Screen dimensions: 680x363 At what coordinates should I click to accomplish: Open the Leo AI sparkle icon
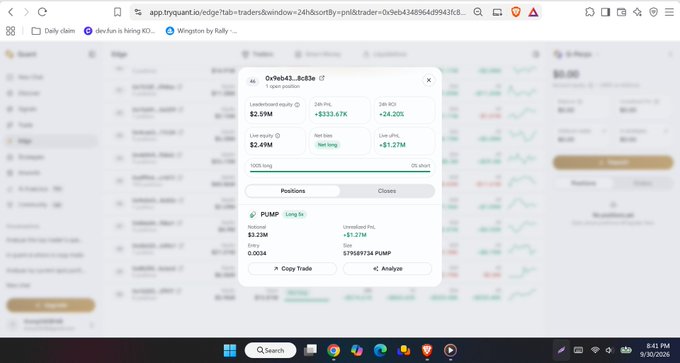[637, 12]
